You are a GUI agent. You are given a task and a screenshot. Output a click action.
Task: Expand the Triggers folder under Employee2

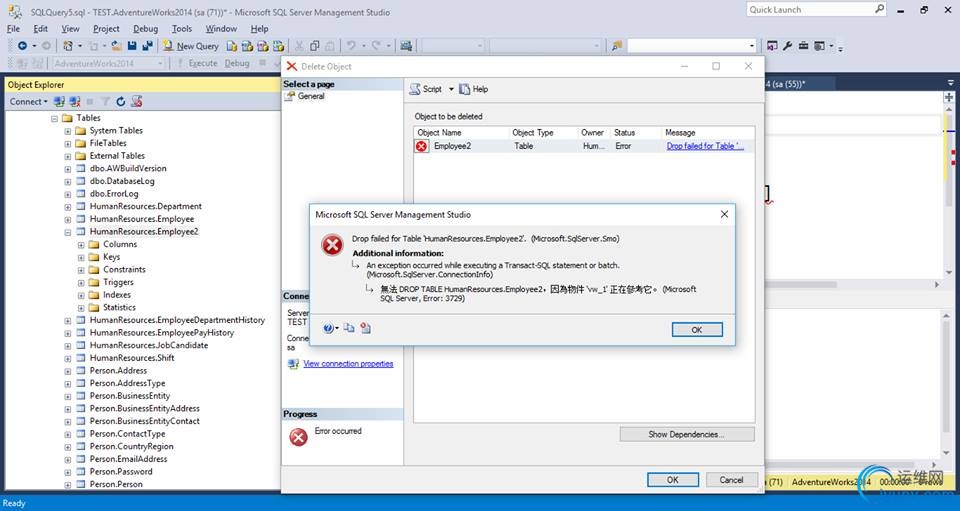tap(81, 283)
